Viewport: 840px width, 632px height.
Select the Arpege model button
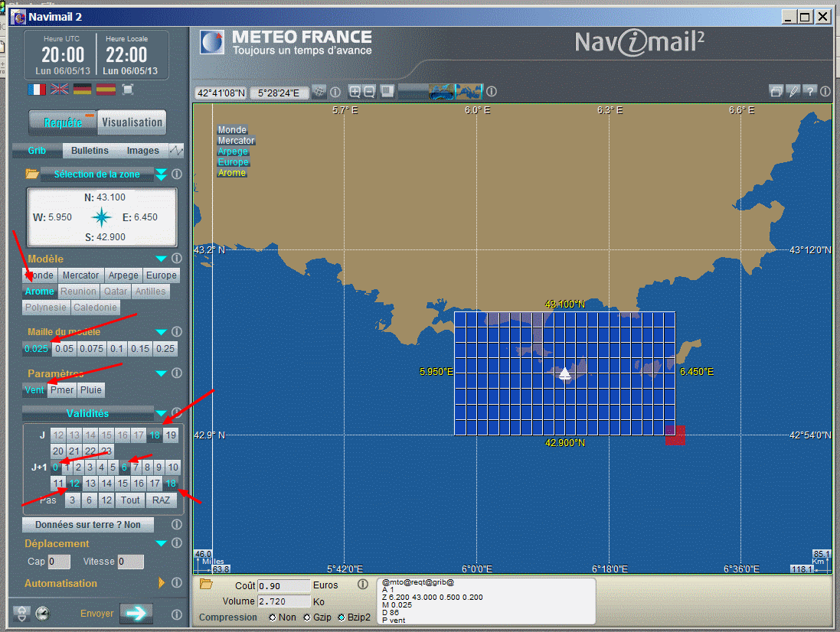pos(123,275)
